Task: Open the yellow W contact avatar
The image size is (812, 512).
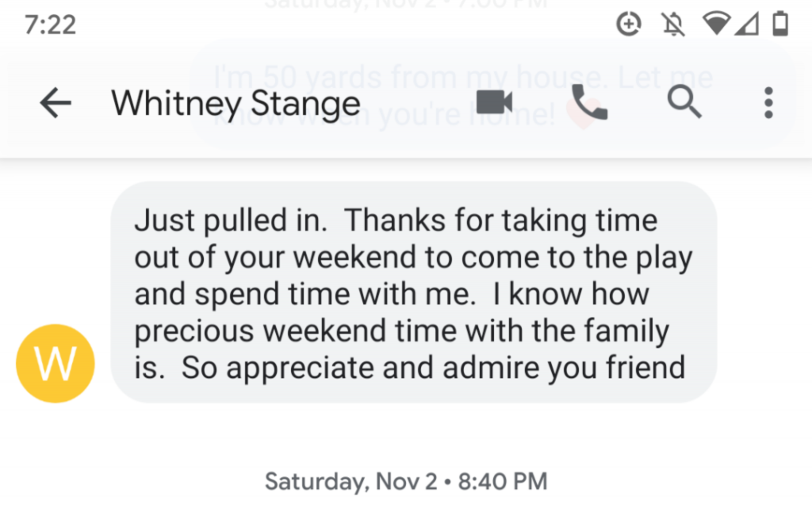Action: click(56, 364)
